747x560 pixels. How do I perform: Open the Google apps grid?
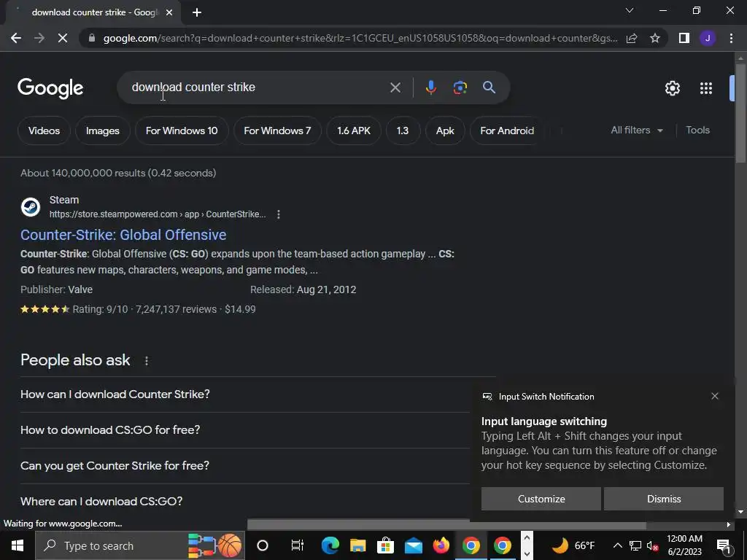tap(706, 88)
